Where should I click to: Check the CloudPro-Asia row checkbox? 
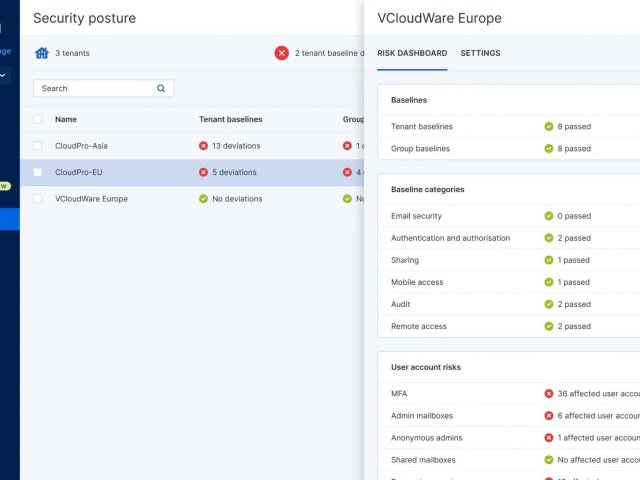point(38,146)
